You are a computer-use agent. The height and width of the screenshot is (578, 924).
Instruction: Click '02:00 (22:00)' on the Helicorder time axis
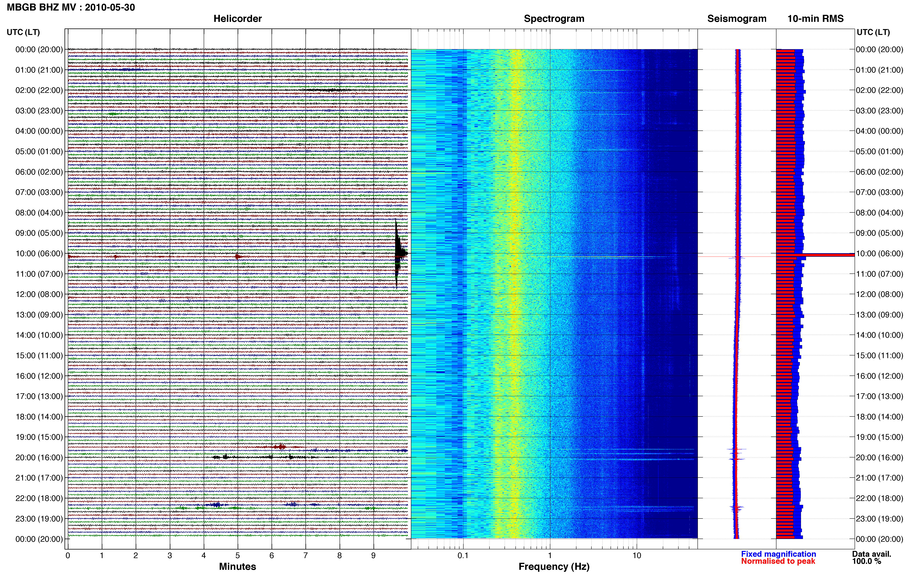(39, 90)
